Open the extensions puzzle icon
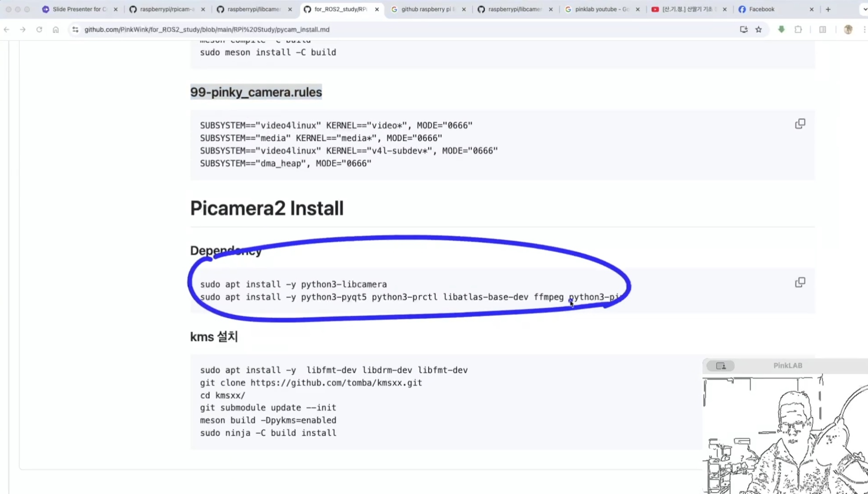Image resolution: width=868 pixels, height=494 pixels. [x=798, y=29]
